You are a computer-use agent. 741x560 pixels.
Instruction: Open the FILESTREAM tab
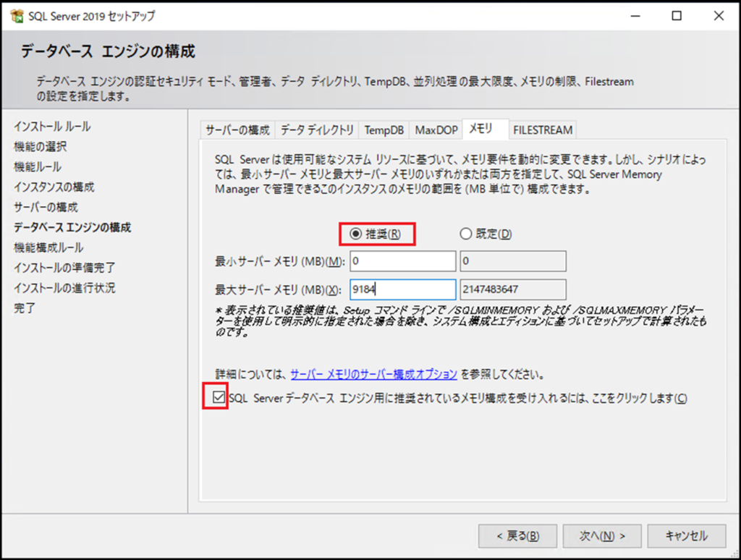[543, 130]
